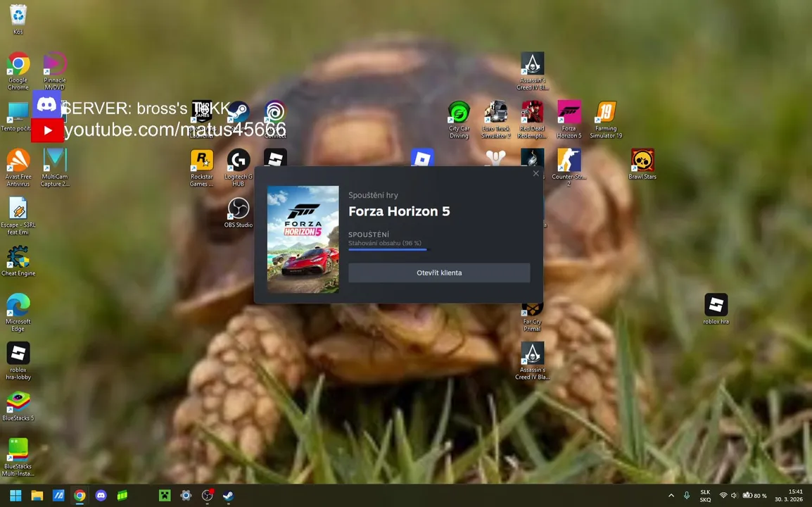This screenshot has height=507, width=812.
Task: Switch to OBS Studio in taskbar
Action: 207,496
